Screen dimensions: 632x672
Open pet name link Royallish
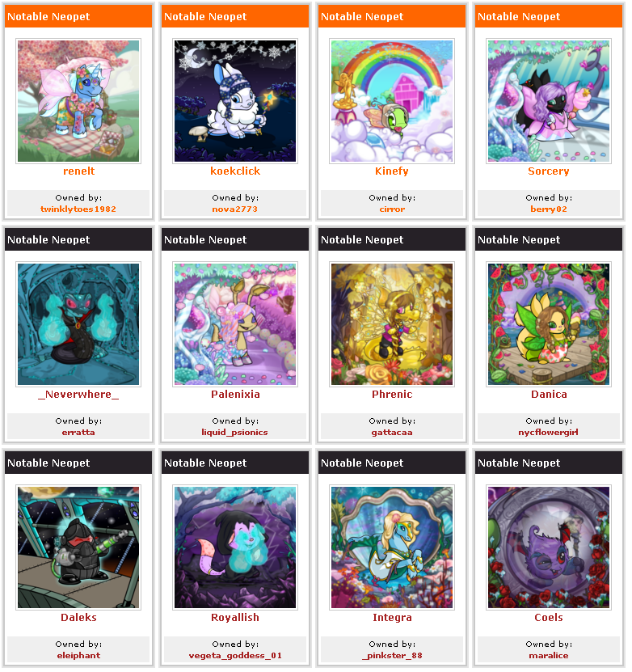point(236,619)
